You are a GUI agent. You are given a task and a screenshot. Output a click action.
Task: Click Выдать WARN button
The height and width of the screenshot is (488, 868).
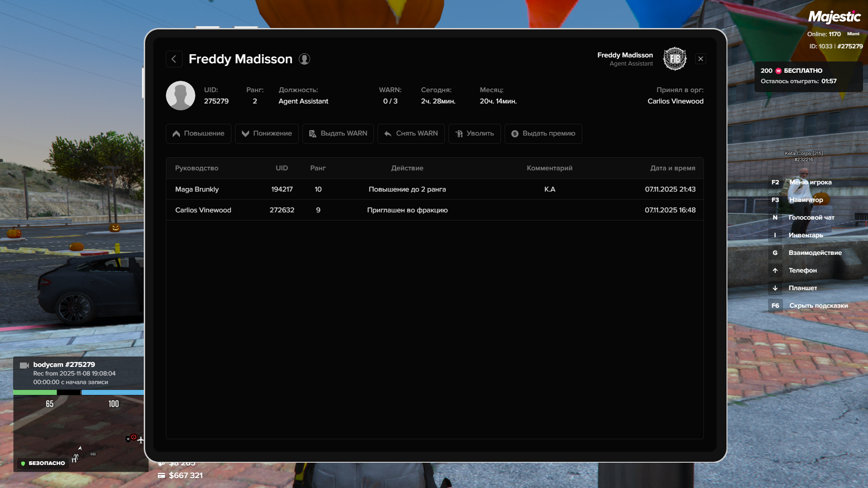[x=338, y=133]
